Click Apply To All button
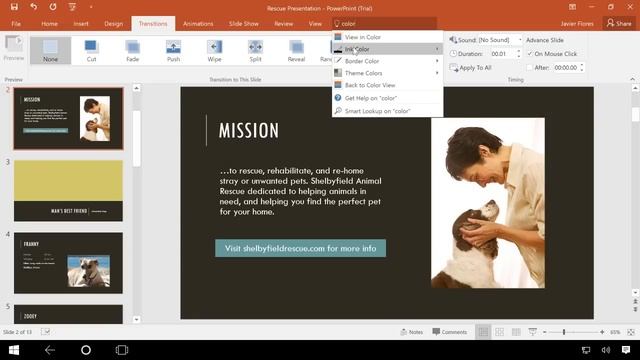 pos(470,68)
